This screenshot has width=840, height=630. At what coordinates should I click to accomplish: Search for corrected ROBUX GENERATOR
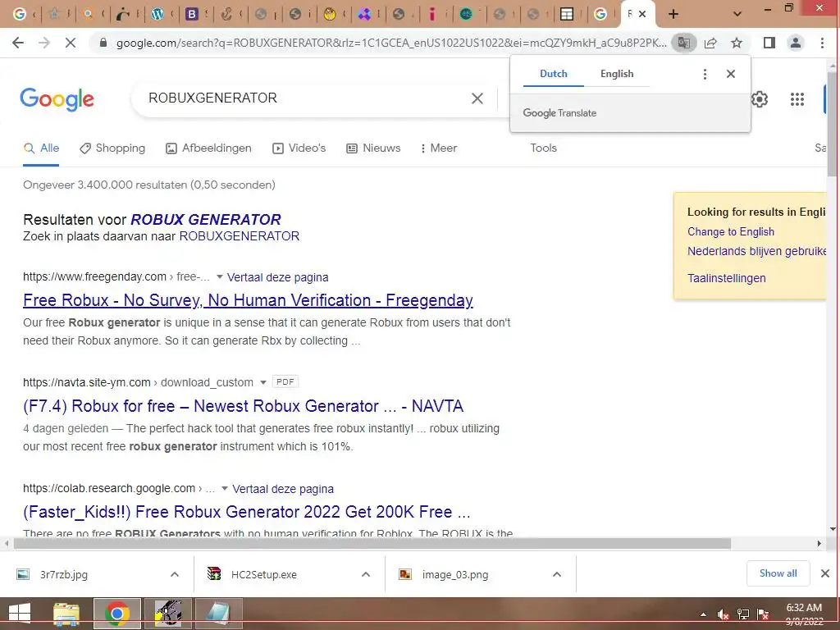pyautogui.click(x=206, y=220)
